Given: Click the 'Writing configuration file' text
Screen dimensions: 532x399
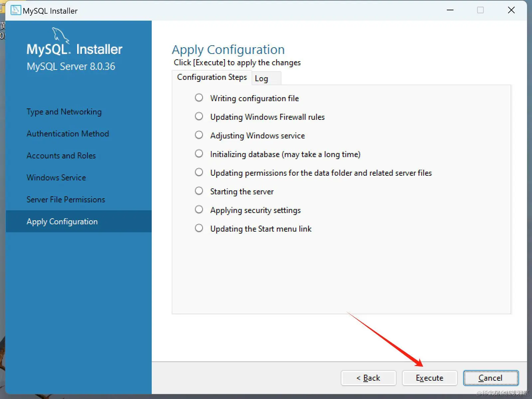Looking at the screenshot, I should (255, 99).
